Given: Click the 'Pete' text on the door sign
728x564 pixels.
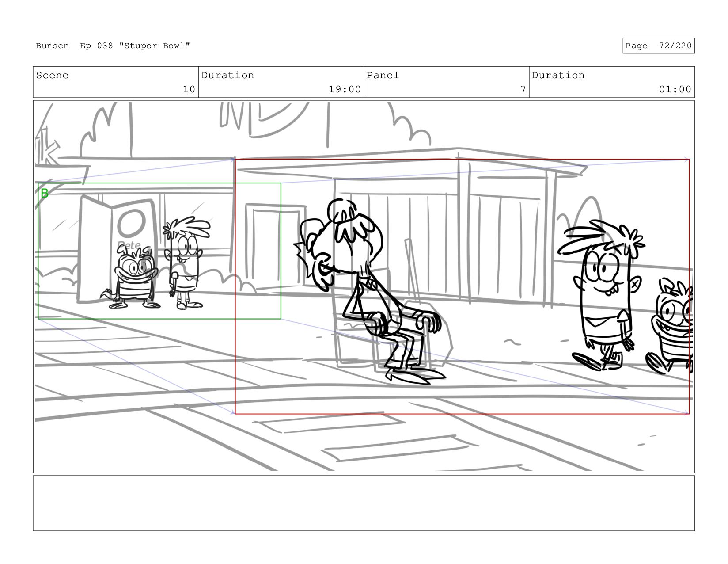Looking at the screenshot, I should (x=129, y=245).
